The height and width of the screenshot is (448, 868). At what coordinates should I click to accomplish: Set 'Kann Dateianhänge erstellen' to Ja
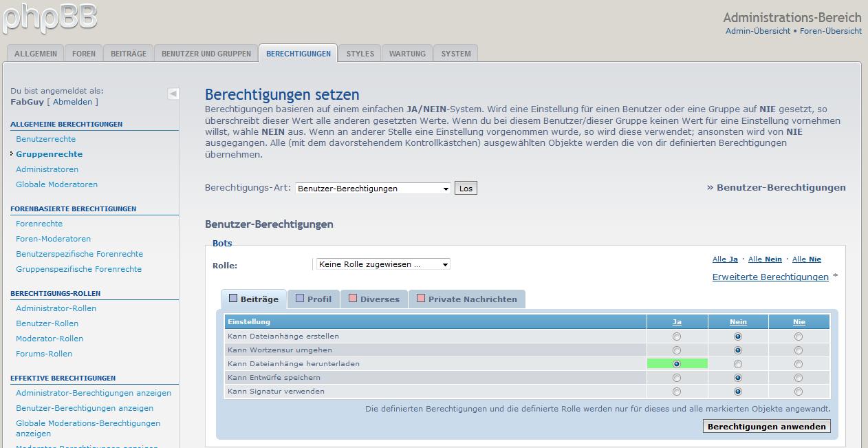[677, 337]
